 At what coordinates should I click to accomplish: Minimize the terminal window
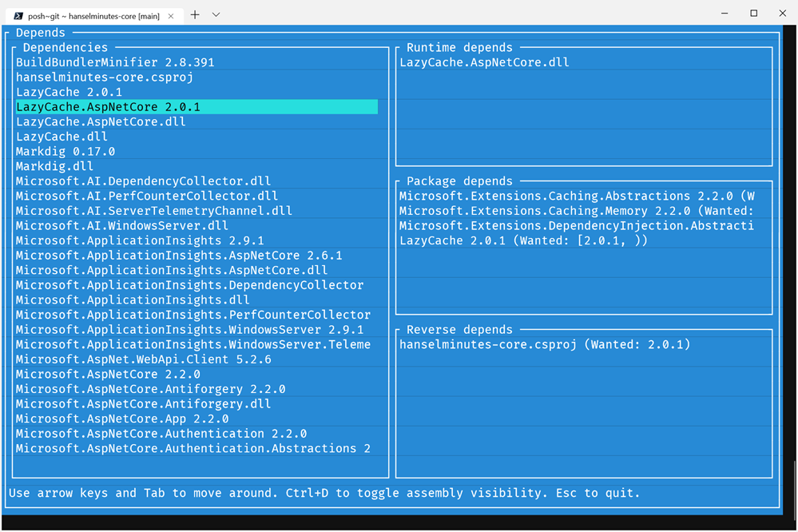[725, 14]
